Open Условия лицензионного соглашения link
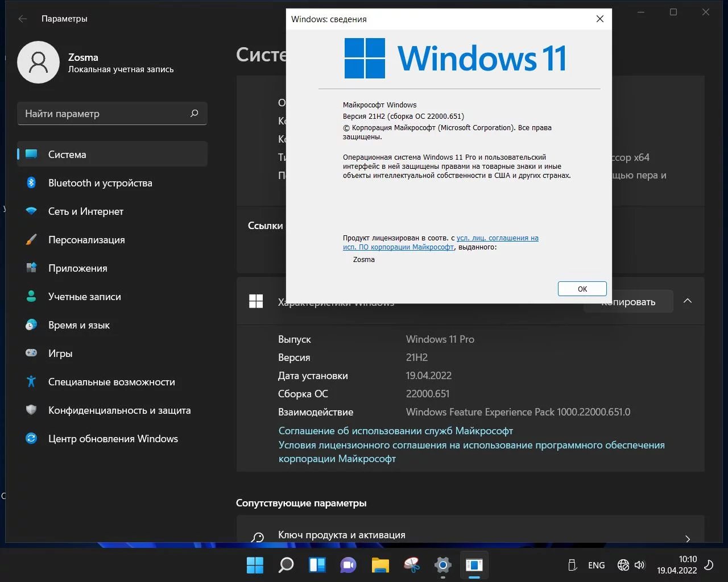The width and height of the screenshot is (728, 582). click(471, 452)
